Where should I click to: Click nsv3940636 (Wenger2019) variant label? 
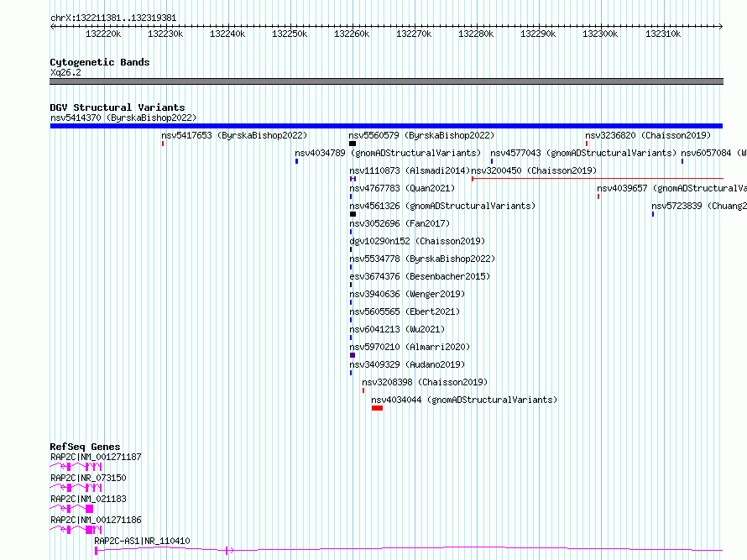(407, 294)
